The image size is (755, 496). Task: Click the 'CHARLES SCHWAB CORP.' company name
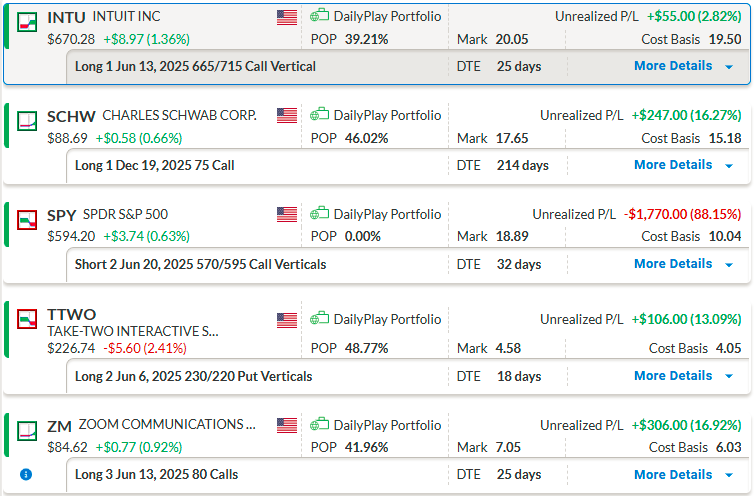[180, 116]
